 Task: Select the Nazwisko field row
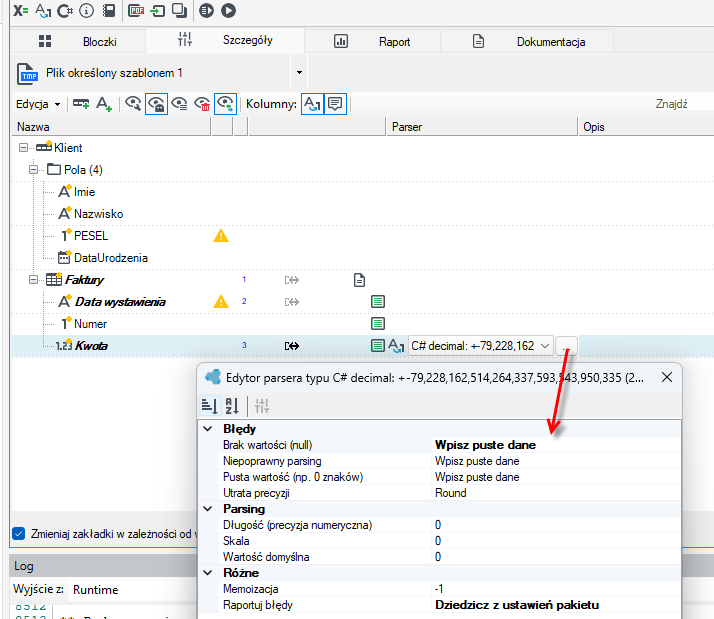pos(98,214)
